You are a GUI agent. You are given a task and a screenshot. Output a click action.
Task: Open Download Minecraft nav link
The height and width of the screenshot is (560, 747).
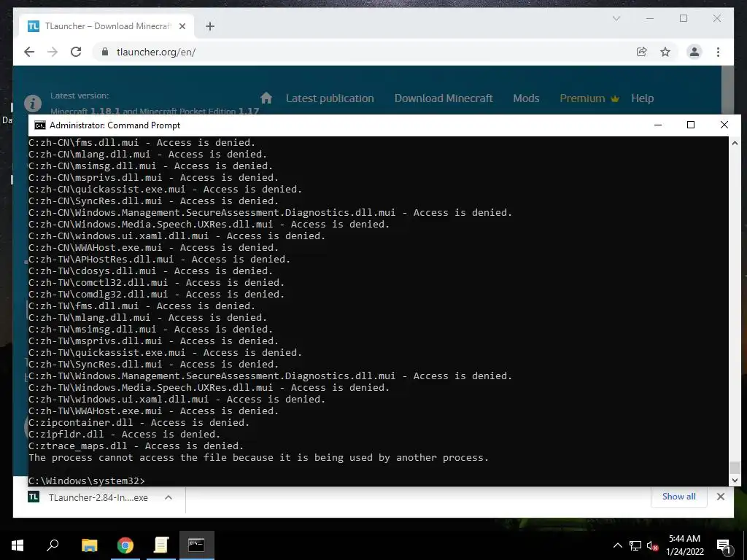(444, 98)
